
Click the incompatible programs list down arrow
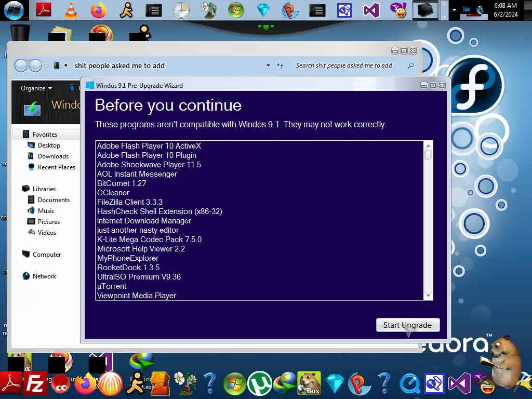(x=428, y=296)
